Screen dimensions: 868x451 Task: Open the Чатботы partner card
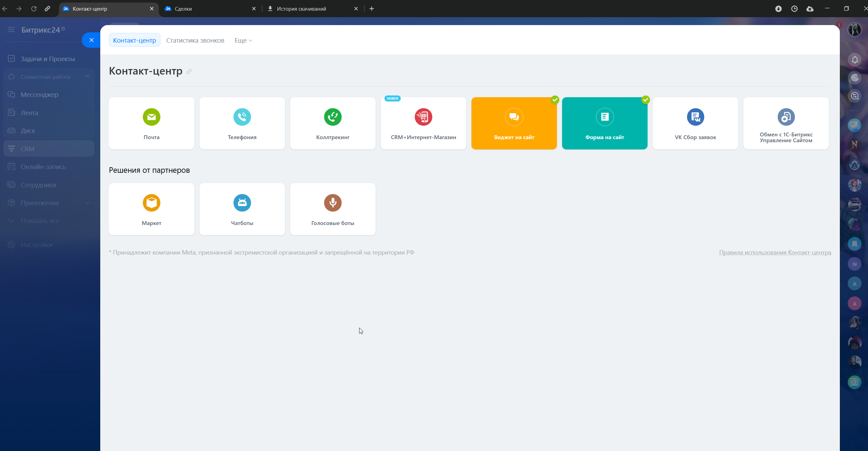[242, 209]
